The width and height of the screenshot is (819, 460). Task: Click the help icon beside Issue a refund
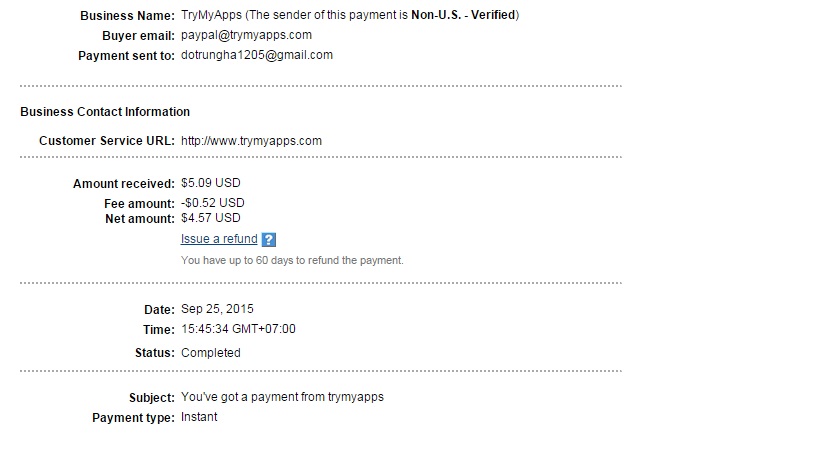point(268,240)
